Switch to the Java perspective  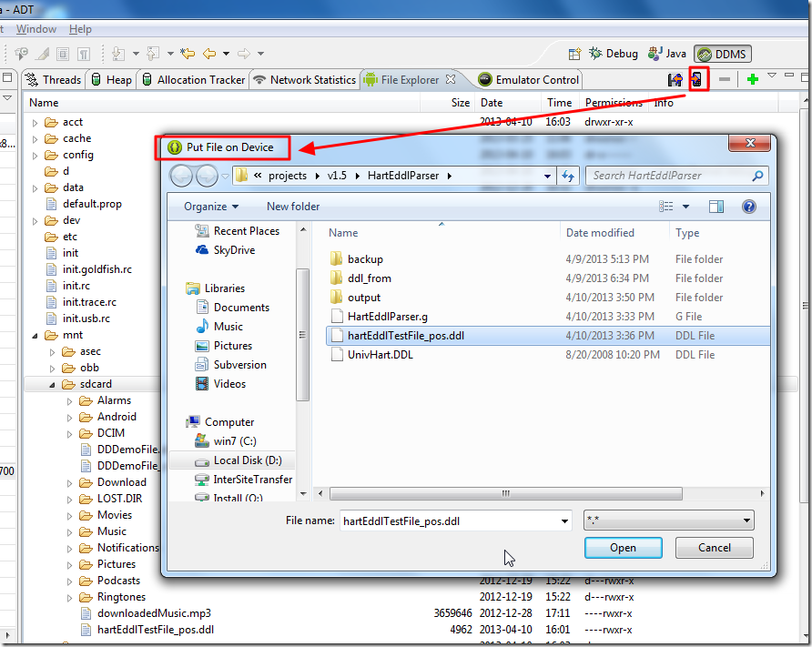tap(667, 54)
